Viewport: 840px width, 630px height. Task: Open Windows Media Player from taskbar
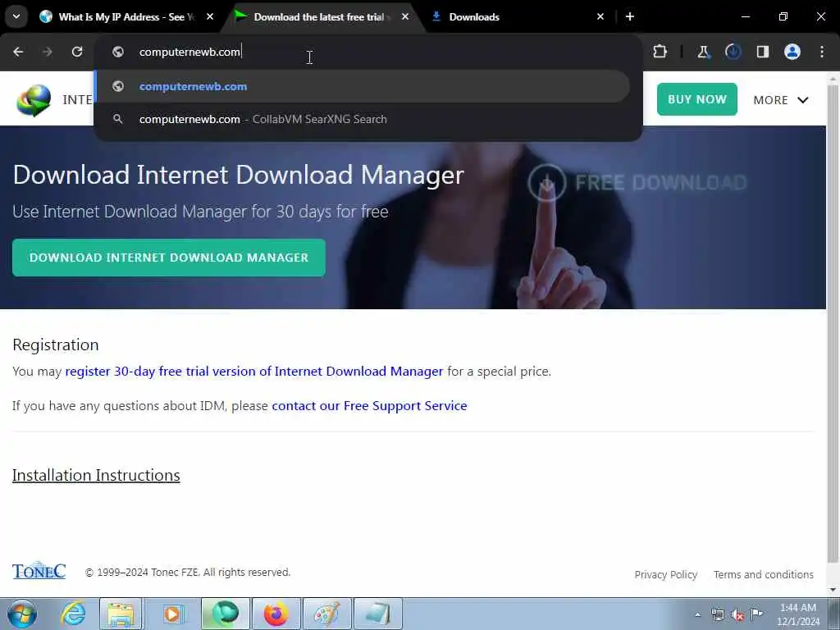(173, 614)
